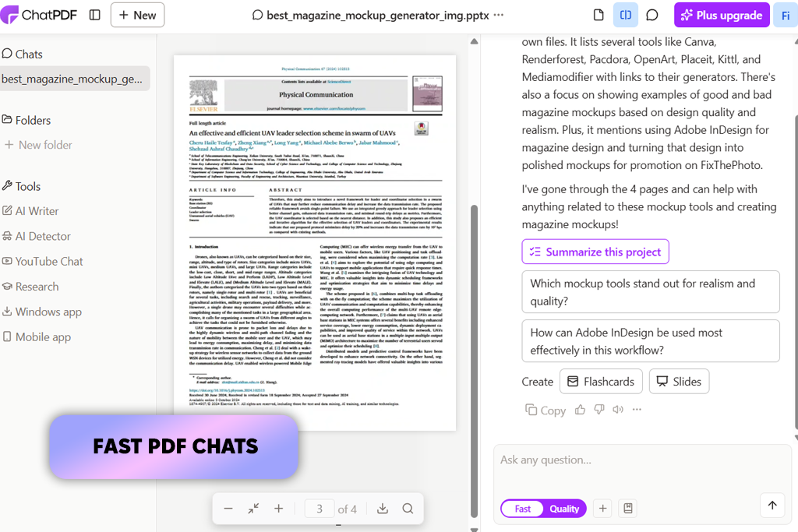The height and width of the screenshot is (532, 798).
Task: Click the add attachment plus icon
Action: [602, 508]
